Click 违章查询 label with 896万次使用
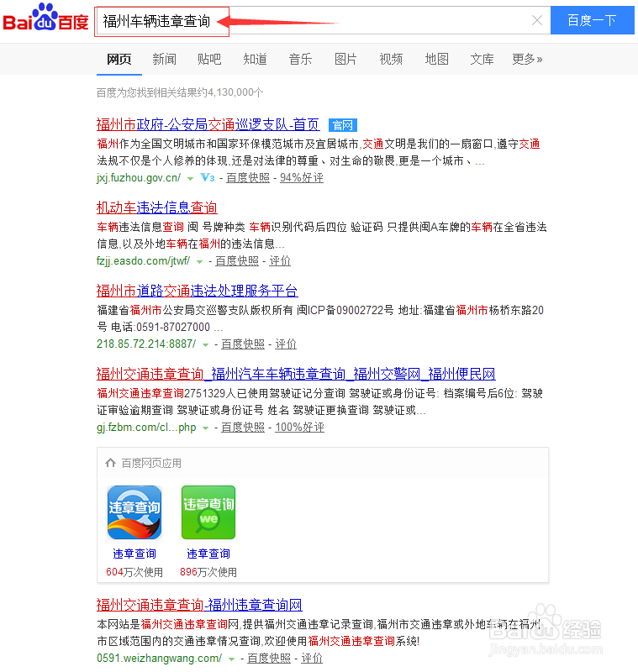This screenshot has width=638, height=672. [x=208, y=554]
